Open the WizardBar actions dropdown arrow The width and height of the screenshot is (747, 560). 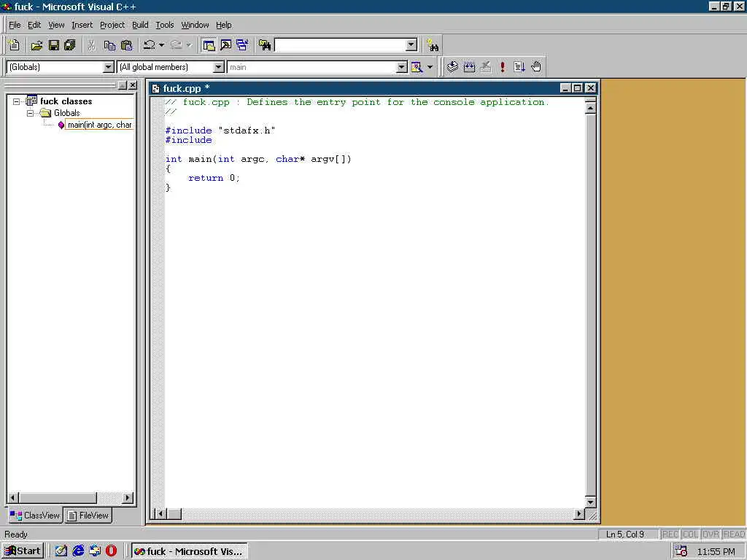click(430, 67)
